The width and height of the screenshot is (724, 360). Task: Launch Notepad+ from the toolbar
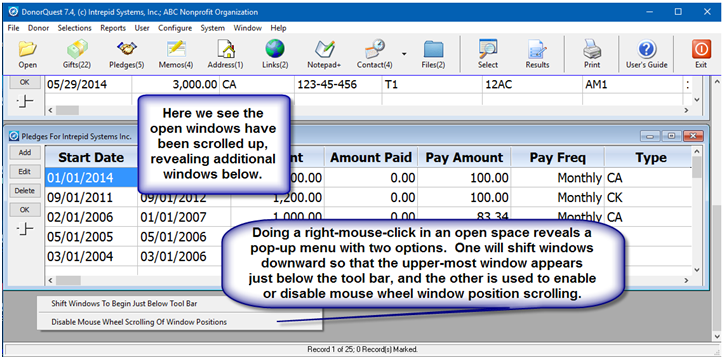(x=324, y=54)
